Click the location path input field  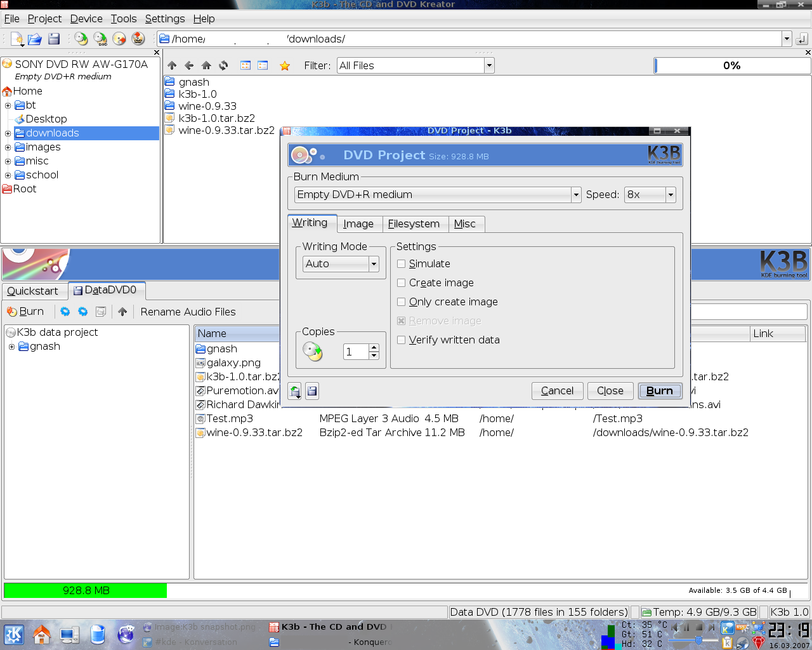[469, 39]
